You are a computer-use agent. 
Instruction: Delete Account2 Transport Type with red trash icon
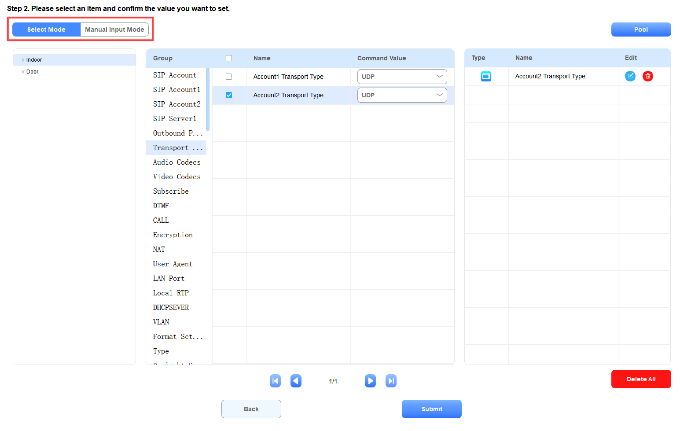click(647, 76)
